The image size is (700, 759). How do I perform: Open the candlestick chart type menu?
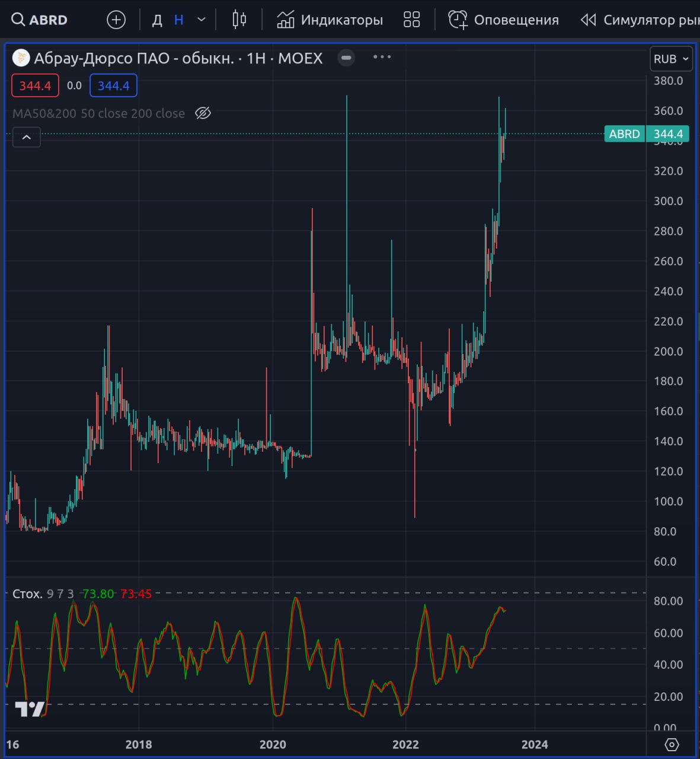[239, 20]
